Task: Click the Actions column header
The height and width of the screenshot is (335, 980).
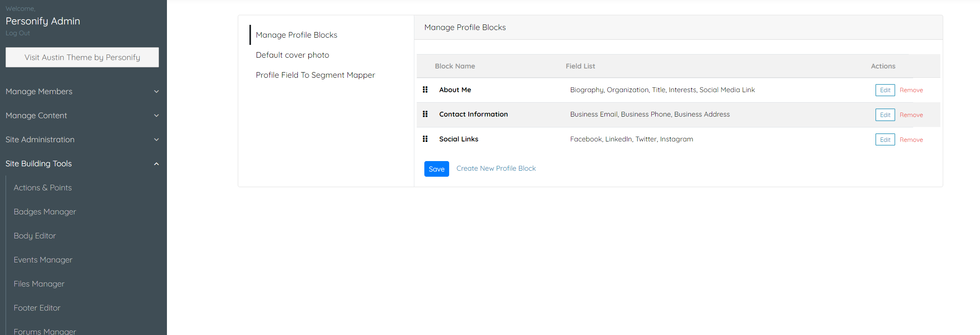Action: (883, 66)
